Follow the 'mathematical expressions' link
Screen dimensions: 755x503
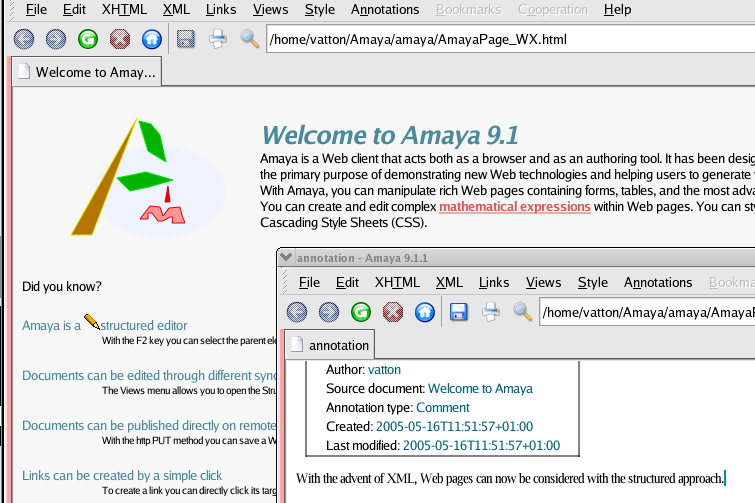(515, 206)
